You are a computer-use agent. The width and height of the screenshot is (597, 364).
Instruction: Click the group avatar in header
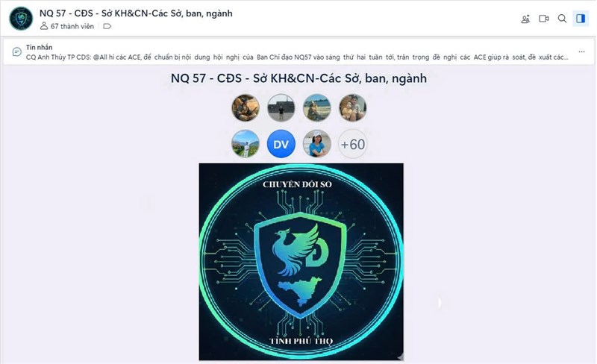(21, 19)
